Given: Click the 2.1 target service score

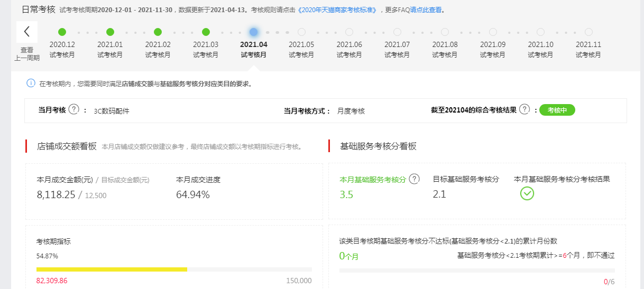Looking at the screenshot, I should pos(439,195).
